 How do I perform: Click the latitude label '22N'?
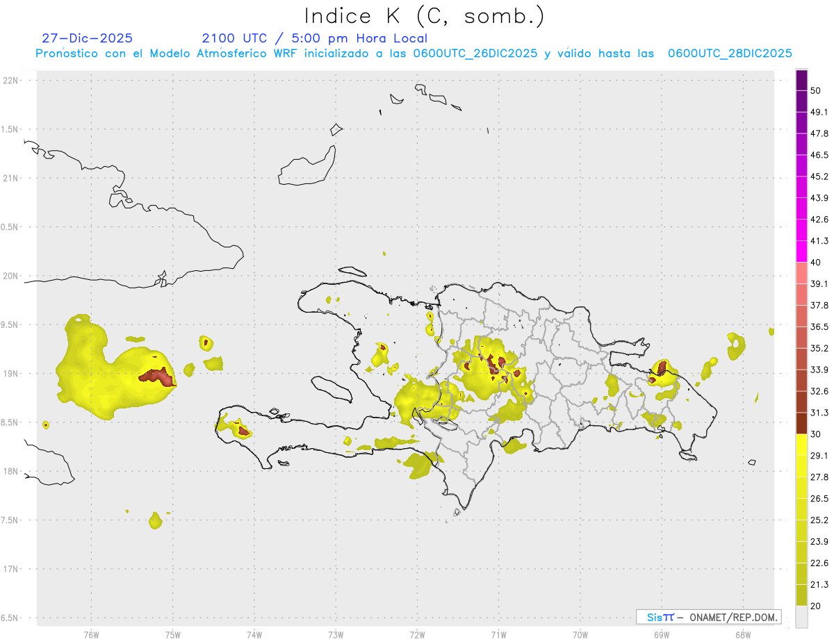point(11,81)
